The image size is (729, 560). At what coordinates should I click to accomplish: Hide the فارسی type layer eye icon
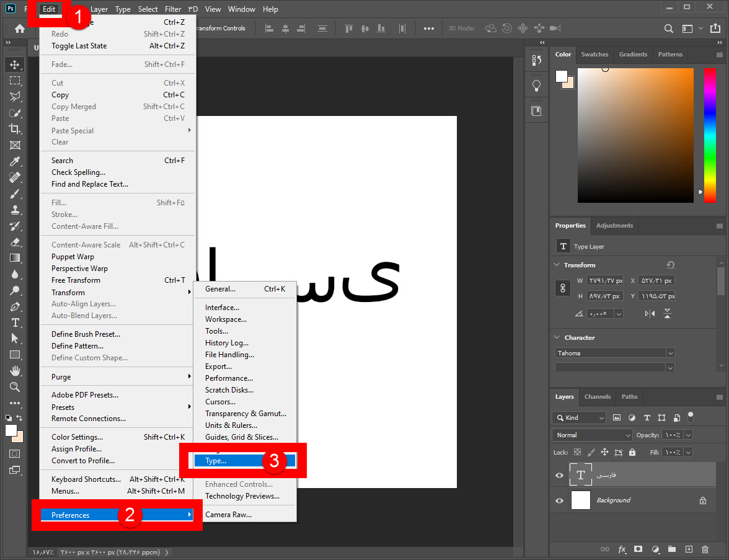click(x=559, y=475)
